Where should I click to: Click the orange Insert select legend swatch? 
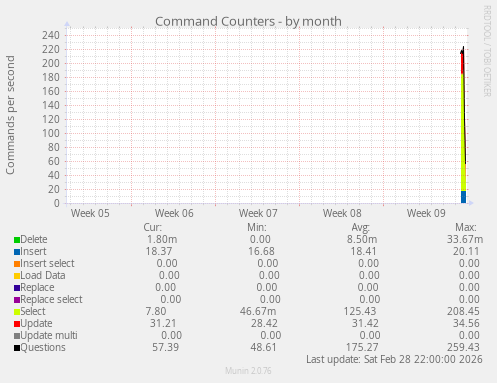tap(17, 264)
